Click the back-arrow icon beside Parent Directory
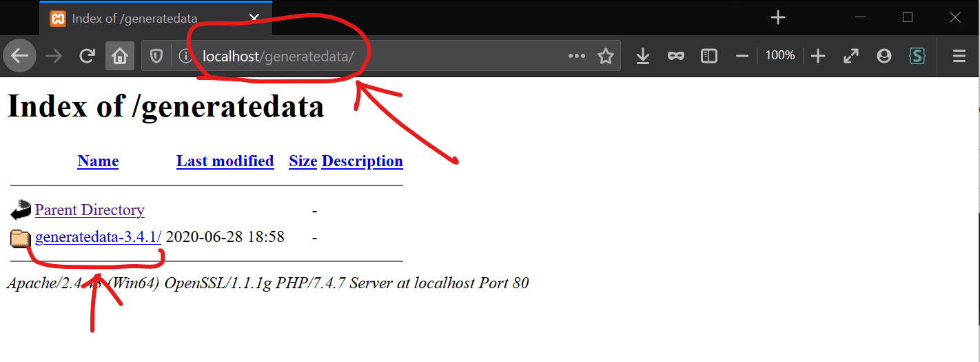 click(x=21, y=210)
